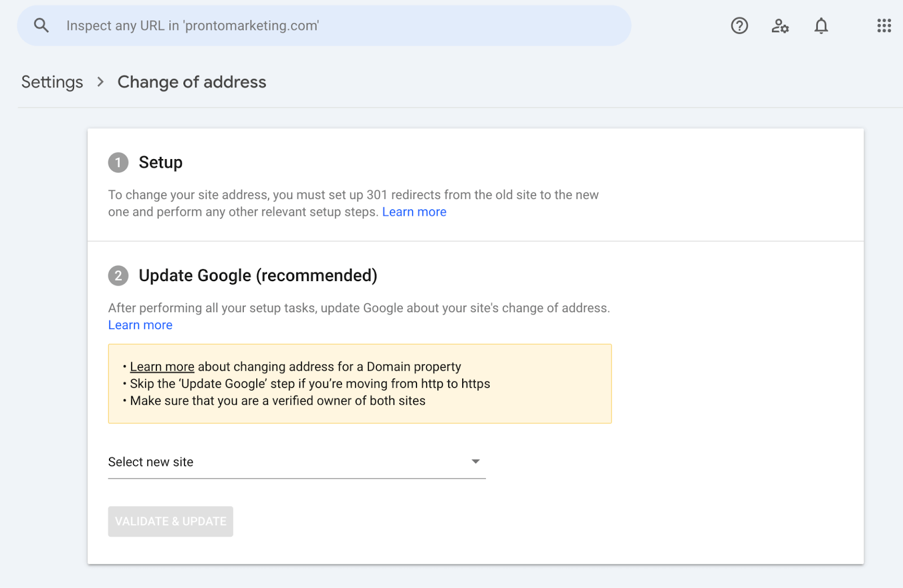Click the 'Skip the Update Google step' note

click(x=310, y=384)
